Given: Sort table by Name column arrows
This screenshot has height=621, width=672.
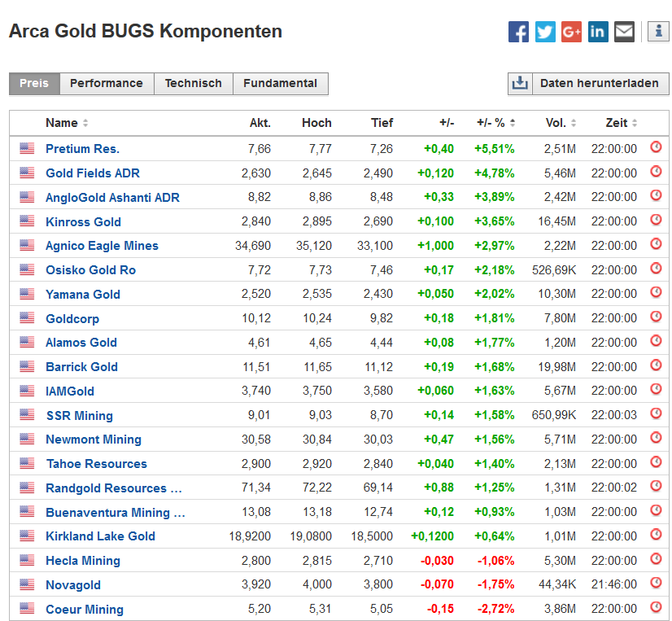Looking at the screenshot, I should click(x=85, y=123).
